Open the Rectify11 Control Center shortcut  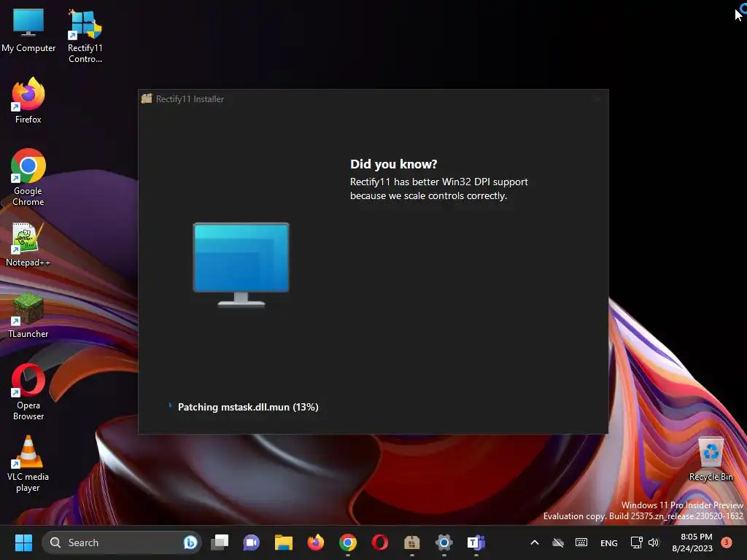85,36
